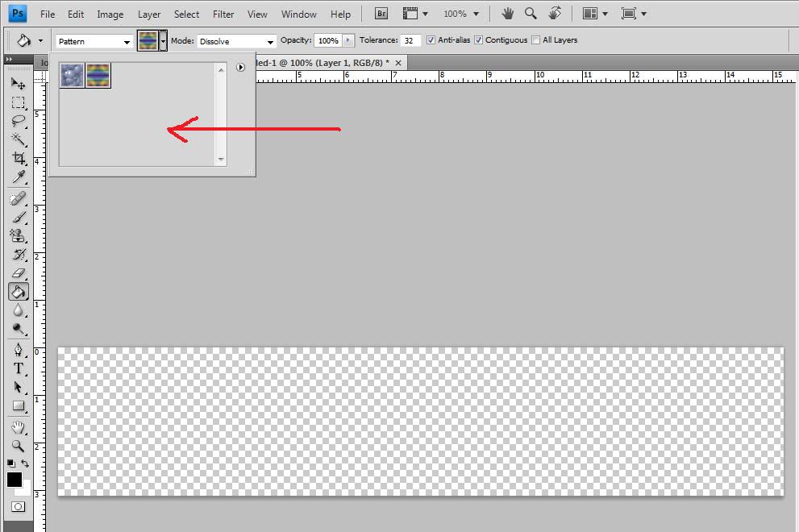Viewport: 799px width, 532px height.
Task: Click the Opacity value field
Action: [329, 40]
